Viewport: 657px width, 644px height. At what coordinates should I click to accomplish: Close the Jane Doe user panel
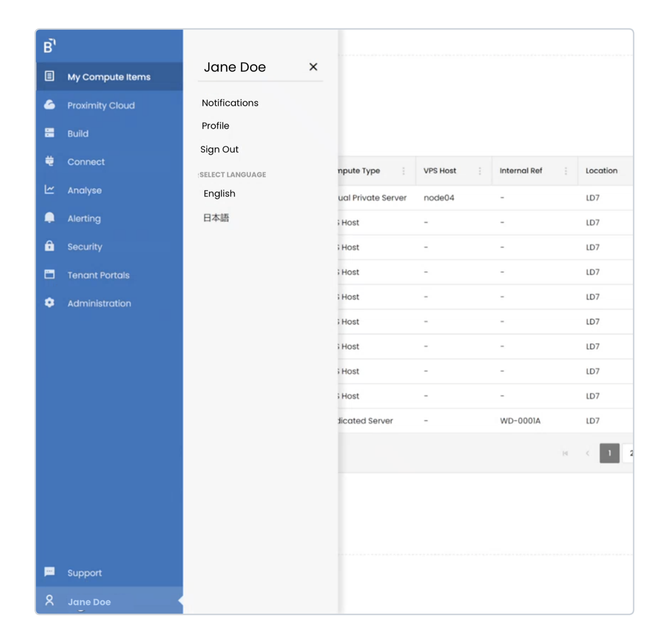click(x=313, y=67)
